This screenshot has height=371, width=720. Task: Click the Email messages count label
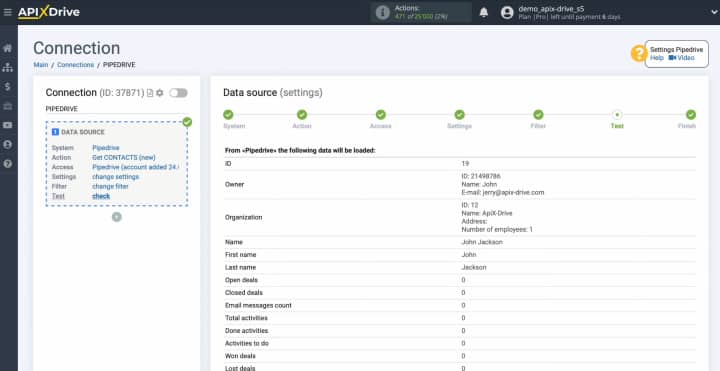coord(258,305)
